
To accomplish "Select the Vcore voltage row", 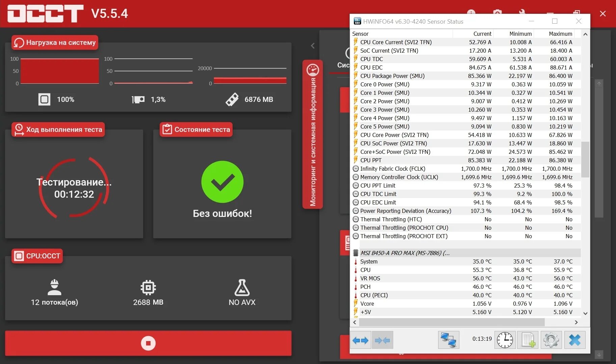I will click(466, 304).
